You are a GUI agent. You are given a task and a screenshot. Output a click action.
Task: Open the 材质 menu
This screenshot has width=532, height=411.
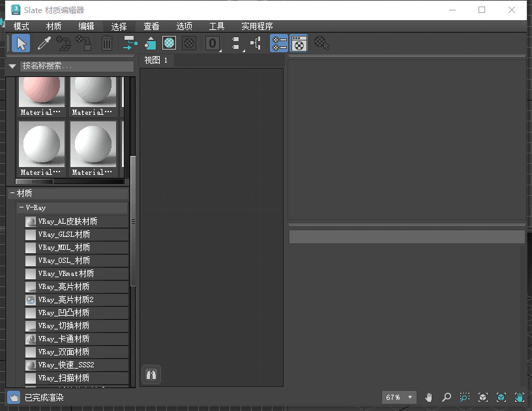pyautogui.click(x=53, y=26)
